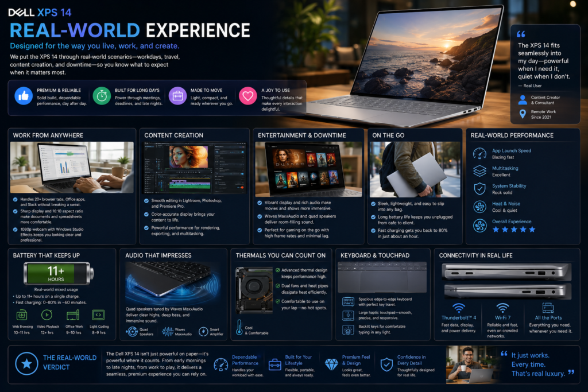Viewport: 588px width, 392px height.
Task: Click the Content Creation heading
Action: point(173,135)
